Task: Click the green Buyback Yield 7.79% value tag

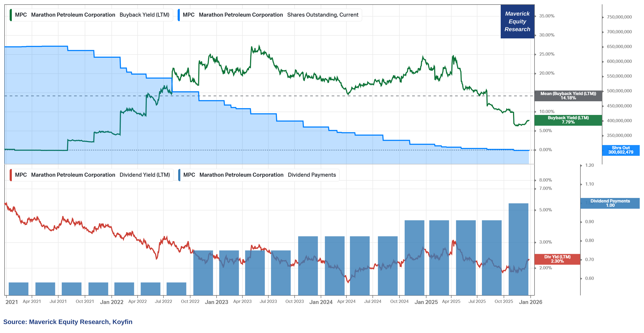Action: 568,120
